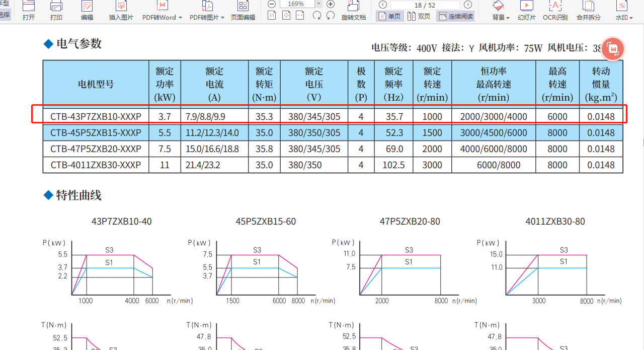The width and height of the screenshot is (644, 350).
Task: Go to the next page
Action: (468, 5)
